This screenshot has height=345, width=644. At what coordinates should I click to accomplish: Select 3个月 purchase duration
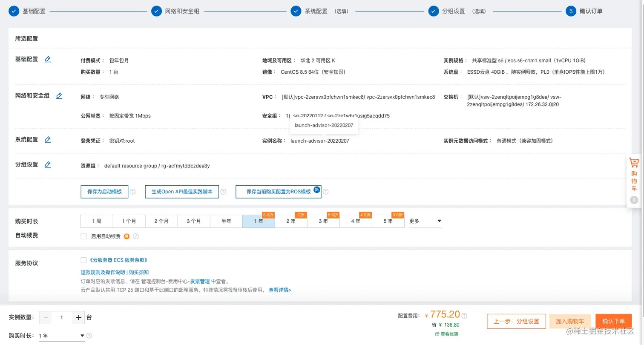194,221
